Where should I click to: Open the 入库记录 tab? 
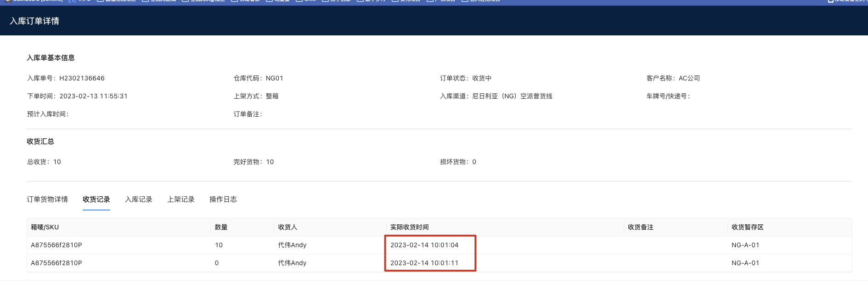click(x=139, y=199)
